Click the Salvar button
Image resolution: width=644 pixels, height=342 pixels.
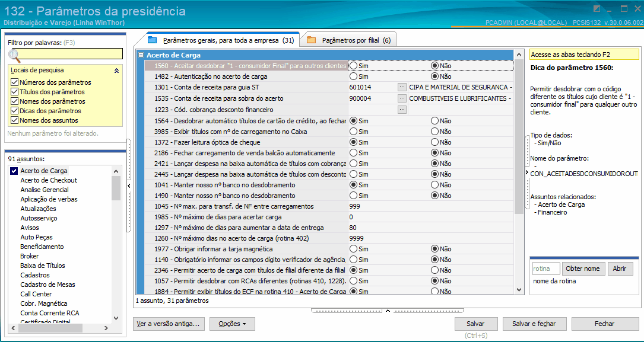click(x=477, y=324)
